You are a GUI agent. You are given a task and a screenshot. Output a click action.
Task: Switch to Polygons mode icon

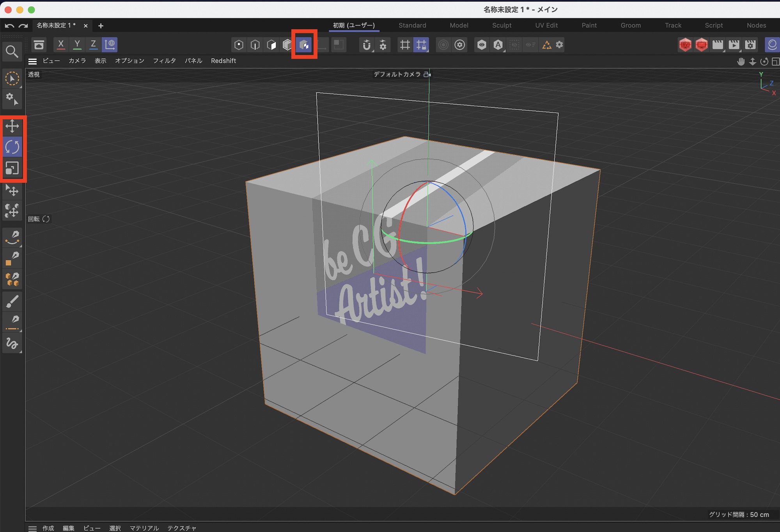(x=271, y=45)
